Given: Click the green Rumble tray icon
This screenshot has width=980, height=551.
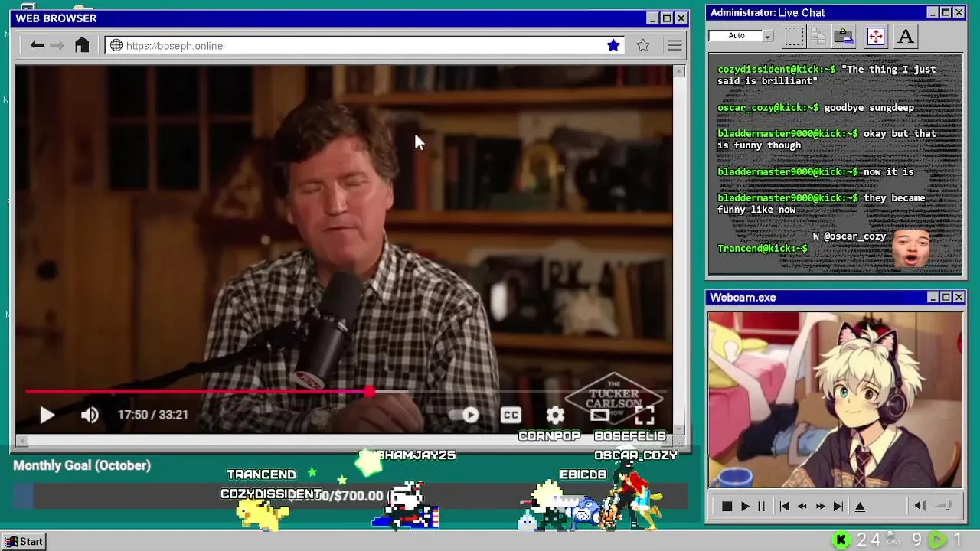Looking at the screenshot, I should (937, 540).
